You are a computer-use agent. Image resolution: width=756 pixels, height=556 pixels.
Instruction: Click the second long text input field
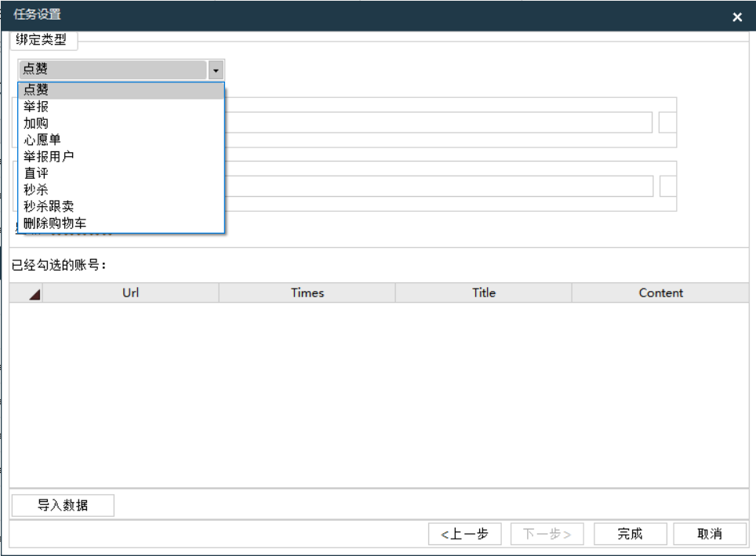[x=438, y=186]
